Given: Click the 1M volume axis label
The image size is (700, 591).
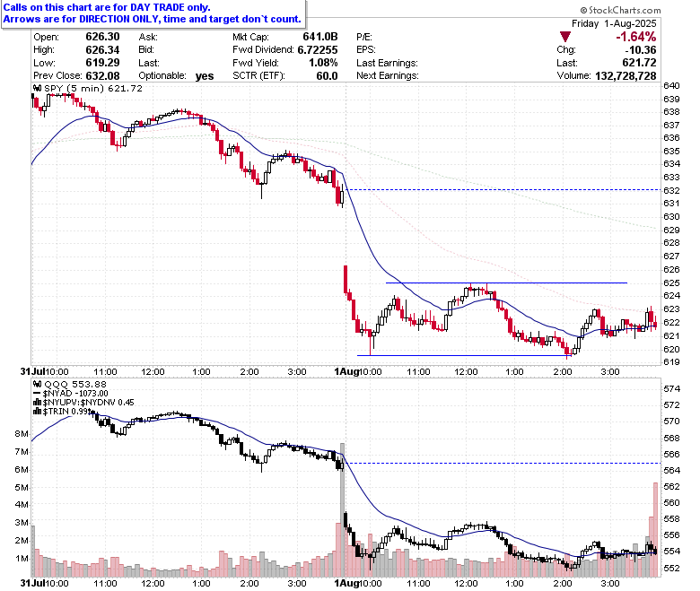Looking at the screenshot, I should tap(21, 559).
